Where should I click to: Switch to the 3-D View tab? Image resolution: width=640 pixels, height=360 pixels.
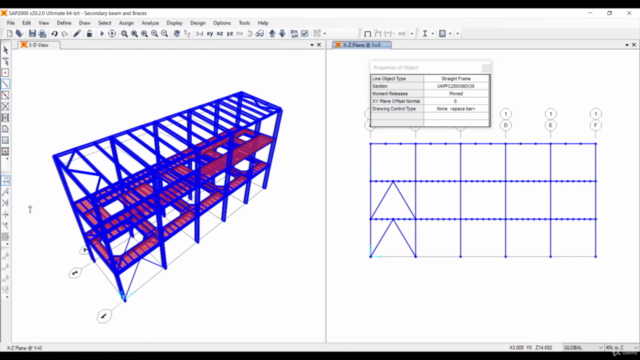(38, 45)
